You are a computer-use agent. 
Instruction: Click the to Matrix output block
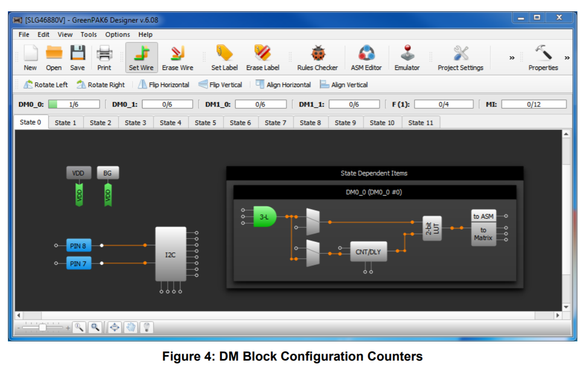(x=484, y=234)
